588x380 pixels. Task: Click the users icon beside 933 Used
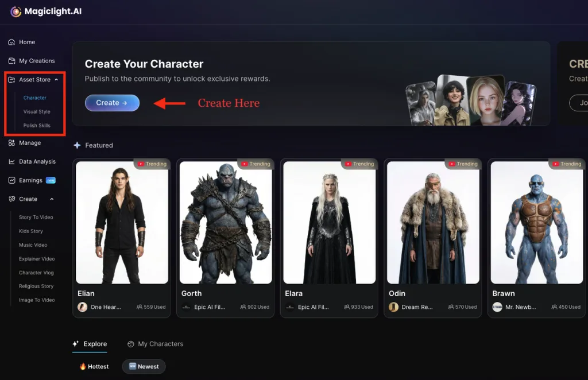tap(346, 307)
